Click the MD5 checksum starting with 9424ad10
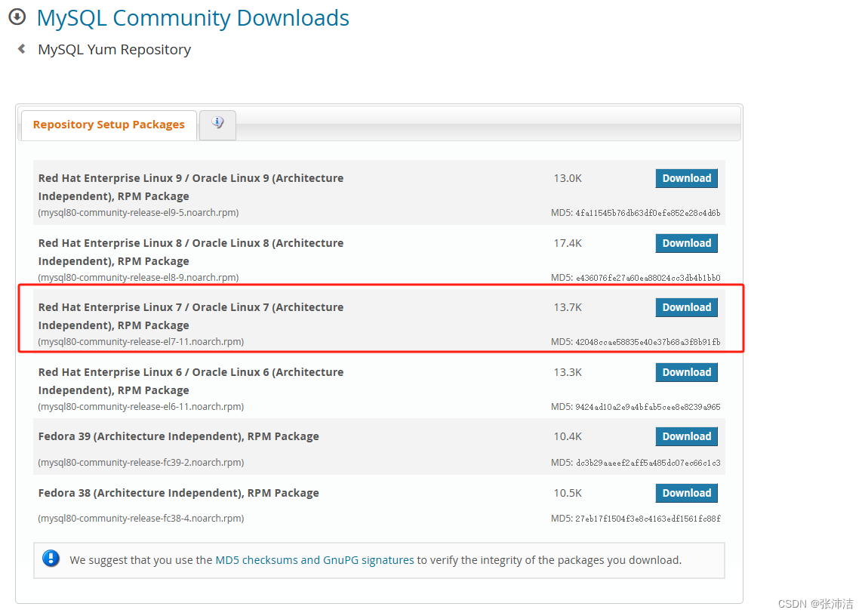 pyautogui.click(x=648, y=407)
